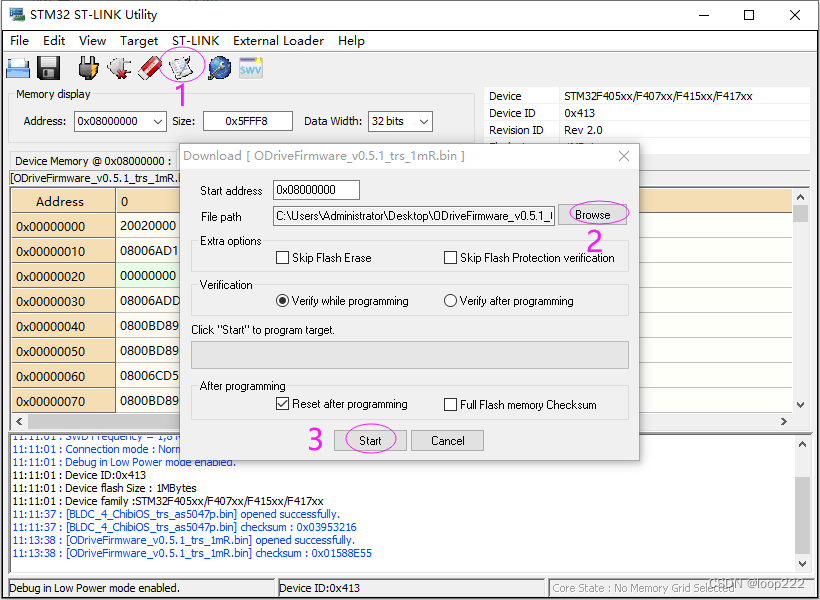This screenshot has width=820, height=600.
Task: Select address row 0x00000000
Action: (x=63, y=227)
